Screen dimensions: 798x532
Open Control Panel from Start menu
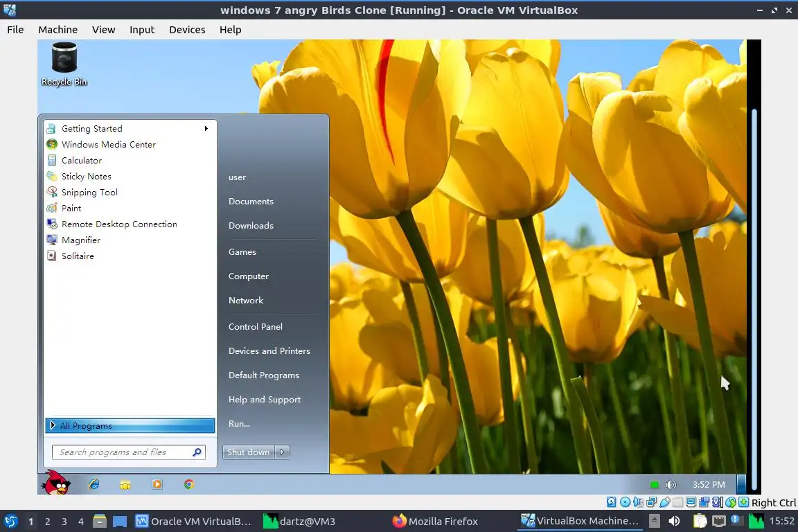coord(256,327)
